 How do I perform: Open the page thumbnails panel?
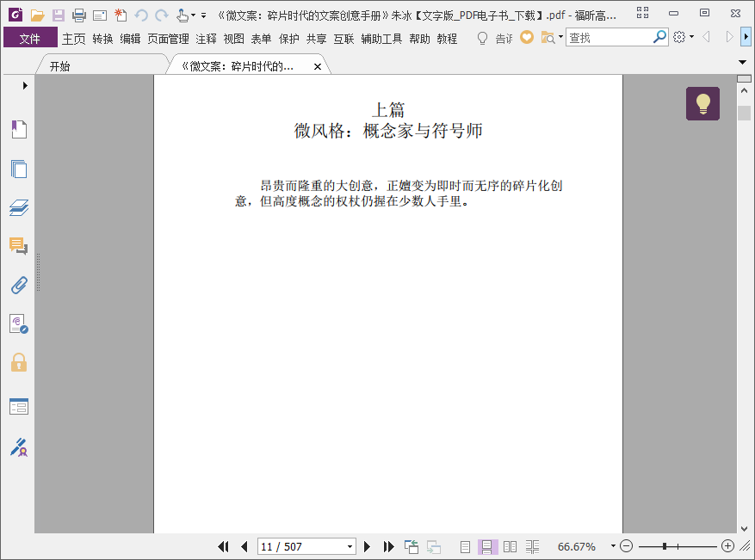point(19,169)
